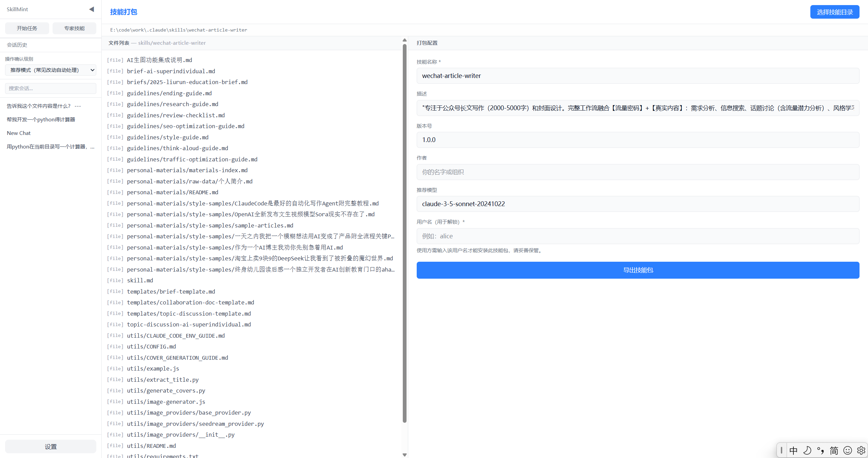868x458 pixels.
Task: Open IME settings gear icon
Action: (861, 450)
